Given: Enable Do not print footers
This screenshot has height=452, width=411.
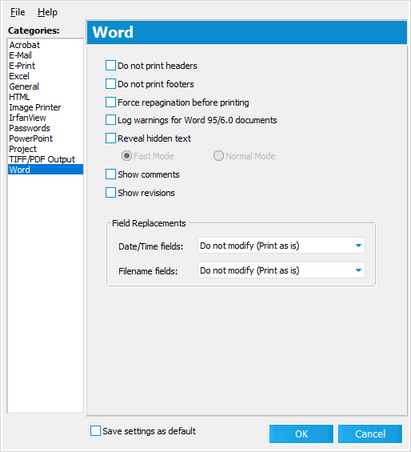Looking at the screenshot, I should click(111, 84).
